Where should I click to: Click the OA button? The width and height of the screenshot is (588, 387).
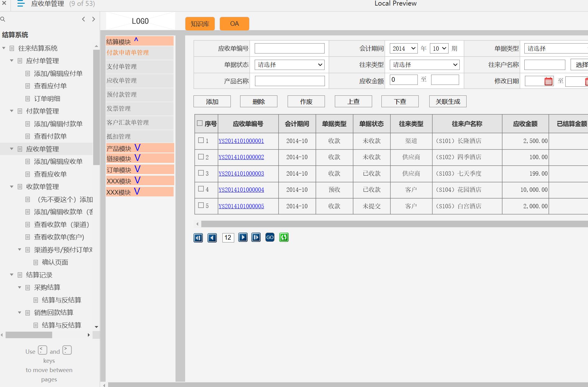point(235,24)
